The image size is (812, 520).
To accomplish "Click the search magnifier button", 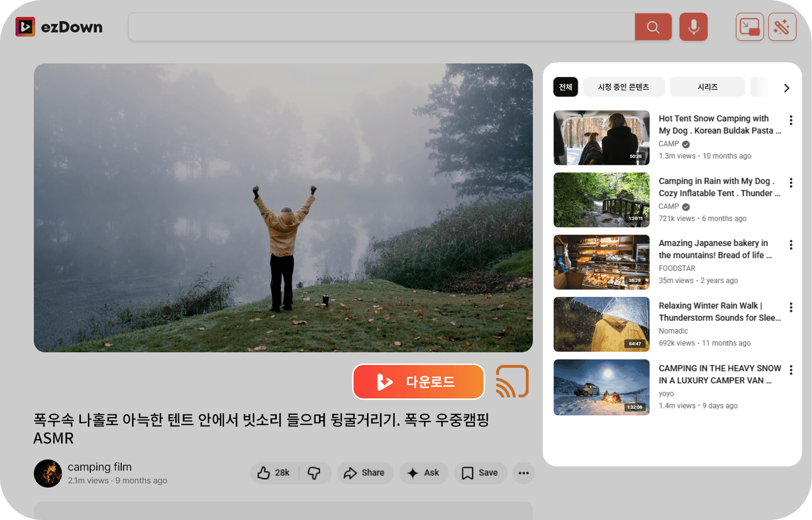I will 653,27.
